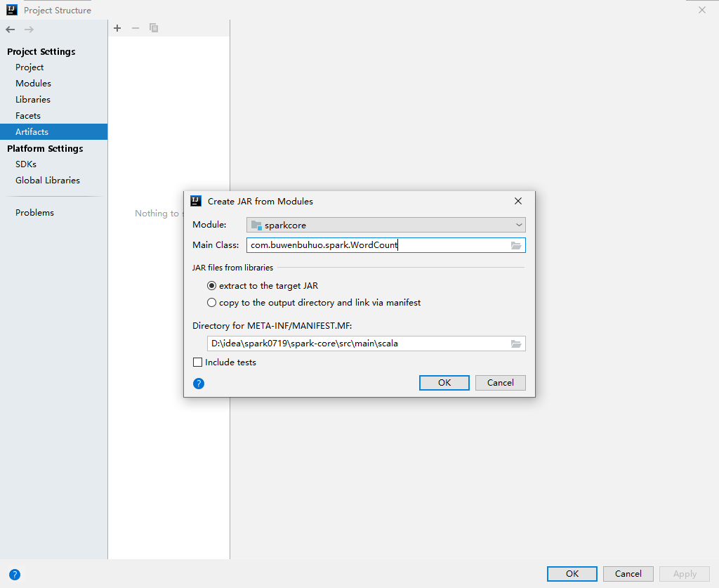The width and height of the screenshot is (719, 588).
Task: Go forward with the right arrow
Action: point(29,30)
